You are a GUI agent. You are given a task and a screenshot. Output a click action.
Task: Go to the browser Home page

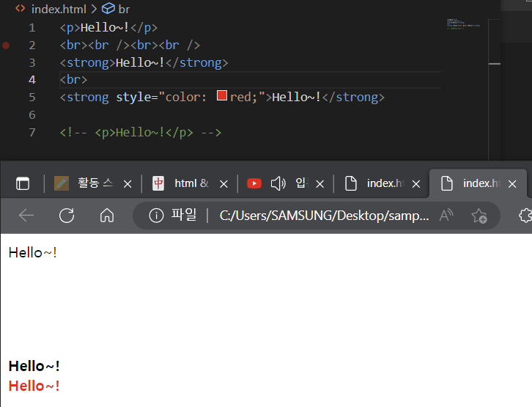point(107,215)
